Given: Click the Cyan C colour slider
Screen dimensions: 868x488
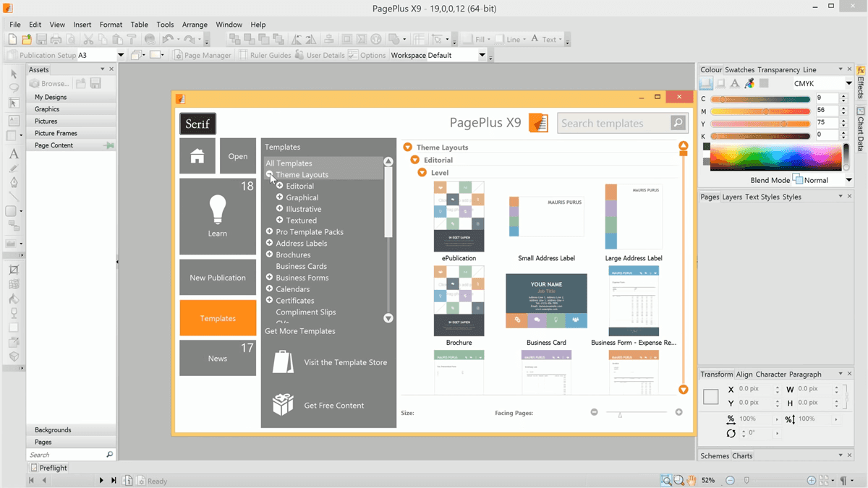Looking at the screenshot, I should tap(760, 99).
